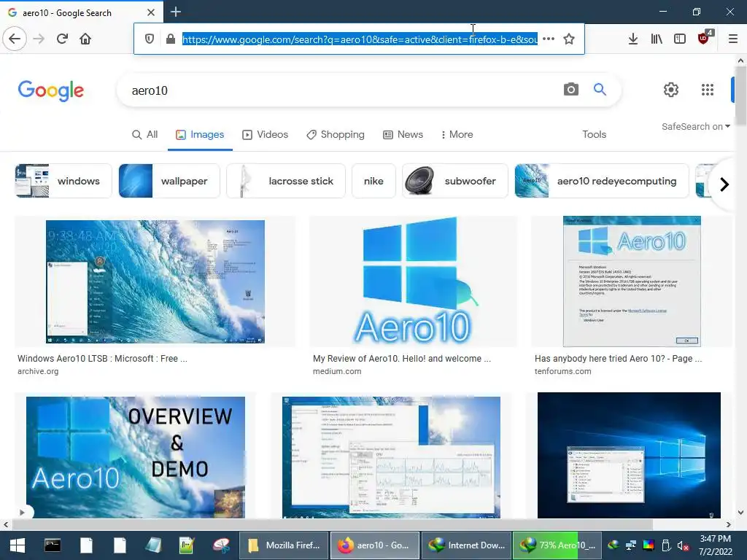Filter images by windows chip
Image resolution: width=747 pixels, height=560 pixels.
(x=63, y=181)
